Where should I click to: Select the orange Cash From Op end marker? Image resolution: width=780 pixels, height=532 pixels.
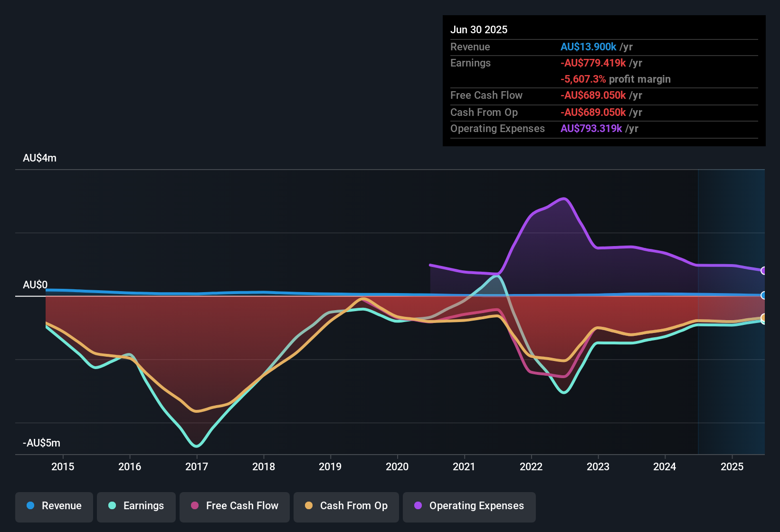tap(763, 317)
